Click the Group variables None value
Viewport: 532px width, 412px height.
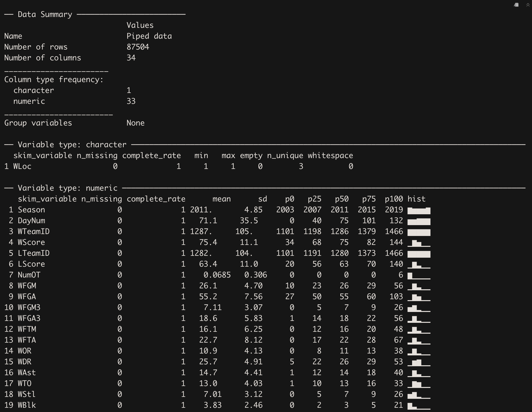click(x=135, y=123)
